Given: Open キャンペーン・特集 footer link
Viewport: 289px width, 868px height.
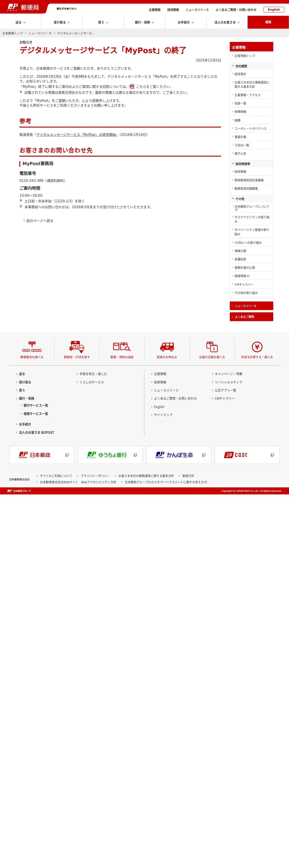Looking at the screenshot, I should 228,374.
